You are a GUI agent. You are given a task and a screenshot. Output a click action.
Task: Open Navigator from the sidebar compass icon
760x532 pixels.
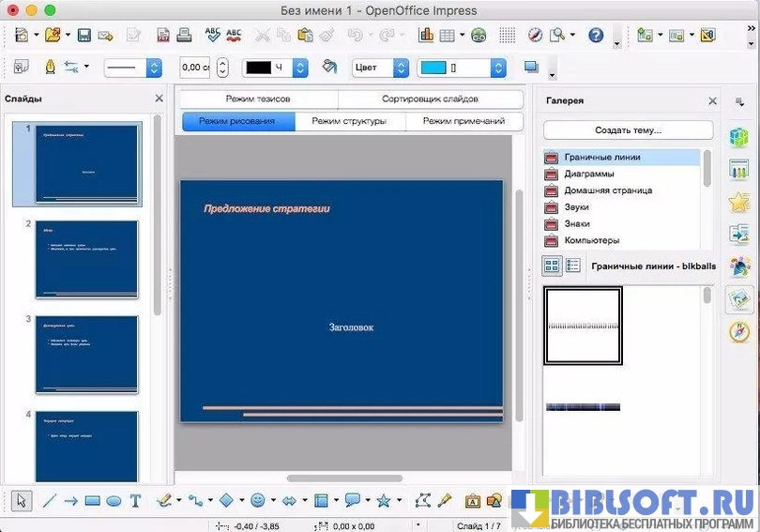pyautogui.click(x=739, y=332)
